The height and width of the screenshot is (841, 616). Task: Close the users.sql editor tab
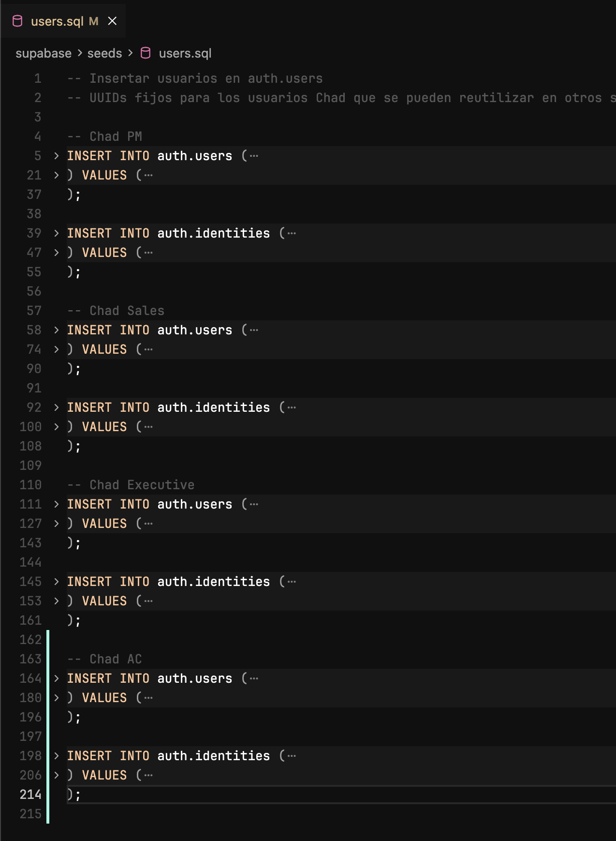point(112,21)
